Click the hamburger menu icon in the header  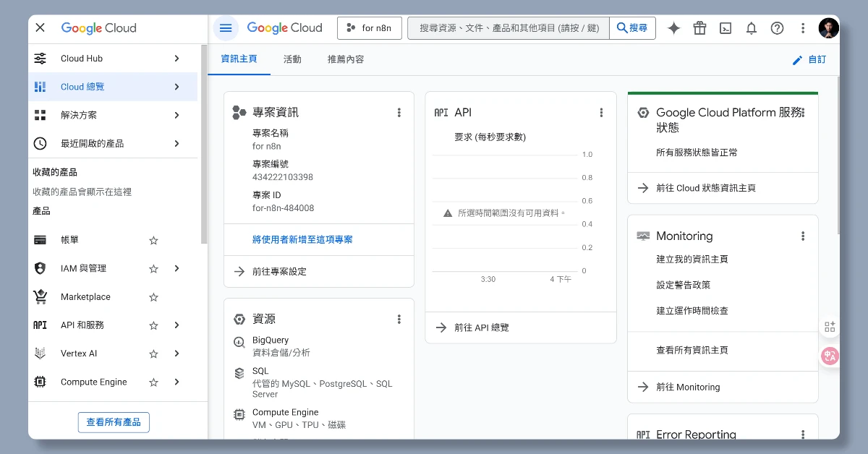click(x=226, y=28)
